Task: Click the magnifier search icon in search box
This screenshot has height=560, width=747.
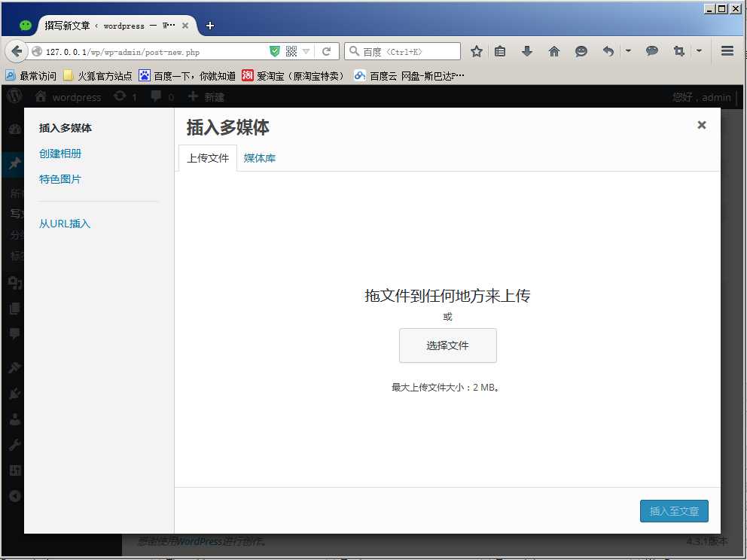Action: [353, 51]
